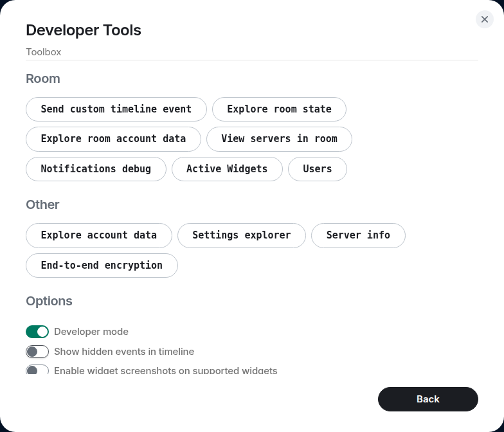Click Enable widget screenshots label text
This screenshot has width=504, height=432.
(166, 371)
